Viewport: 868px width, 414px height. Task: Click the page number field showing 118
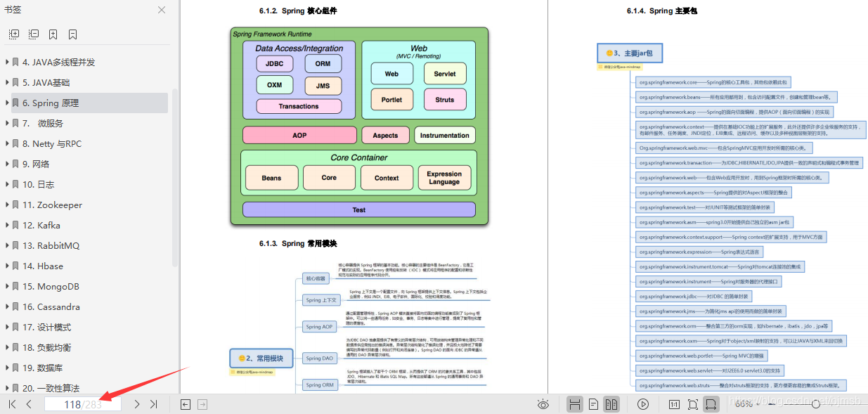tap(82, 404)
